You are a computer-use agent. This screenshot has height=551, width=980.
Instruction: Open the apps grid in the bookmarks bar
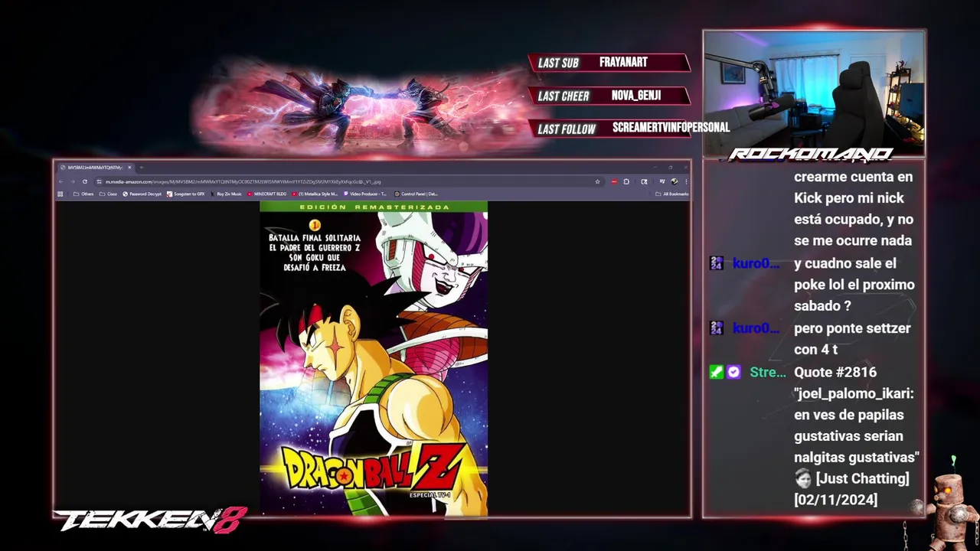click(60, 194)
